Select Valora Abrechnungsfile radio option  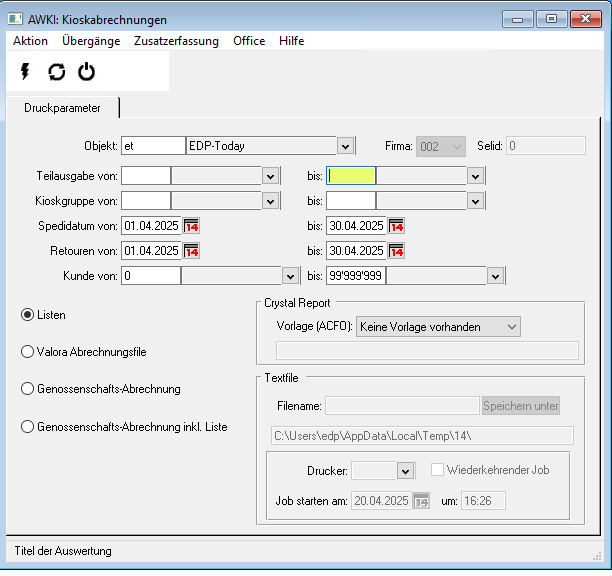(x=28, y=352)
